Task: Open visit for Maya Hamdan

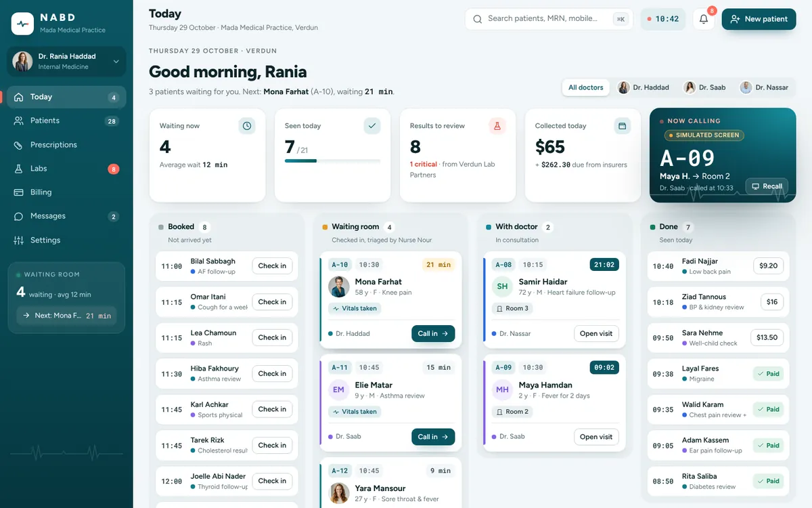Action: pyautogui.click(x=596, y=437)
